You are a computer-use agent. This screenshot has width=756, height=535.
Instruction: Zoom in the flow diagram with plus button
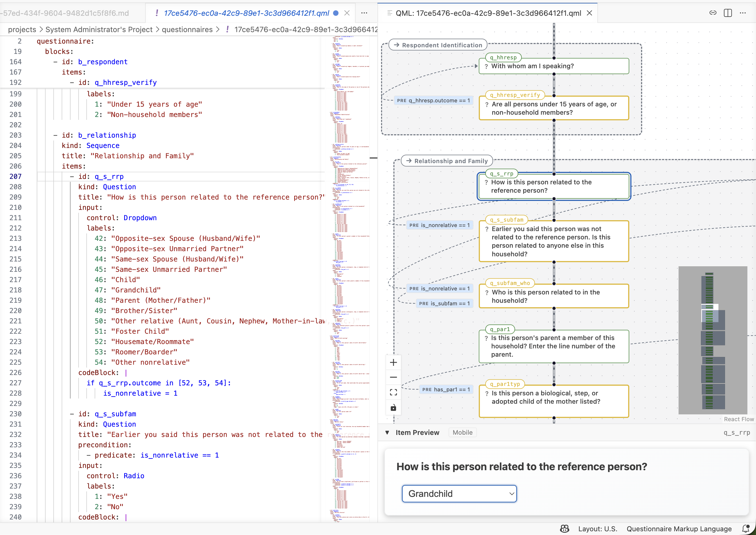(x=393, y=363)
